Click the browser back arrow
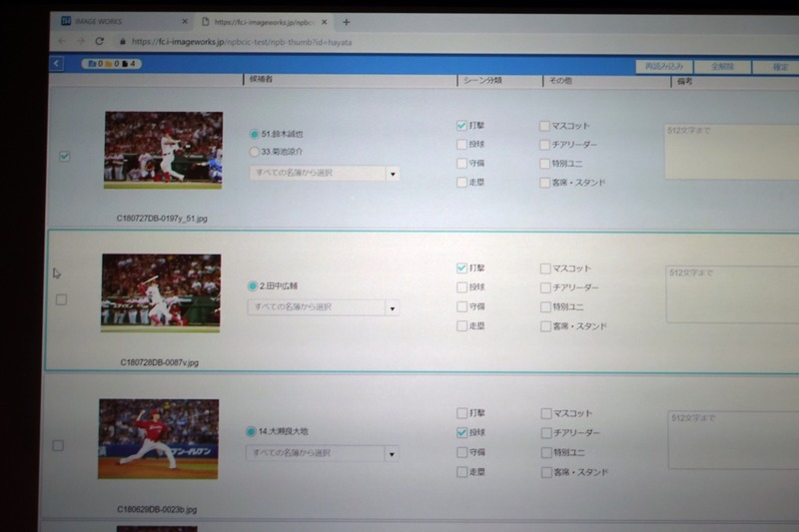799x532 pixels. click(62, 41)
